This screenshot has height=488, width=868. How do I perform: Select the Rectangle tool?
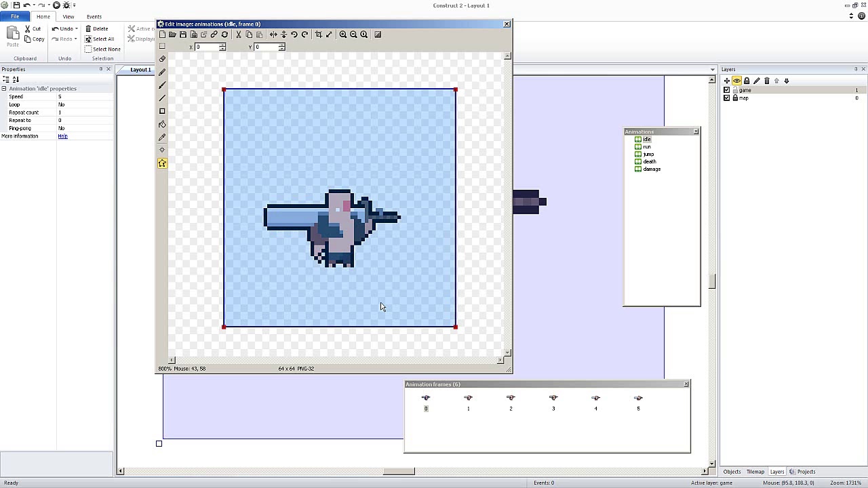pos(162,111)
